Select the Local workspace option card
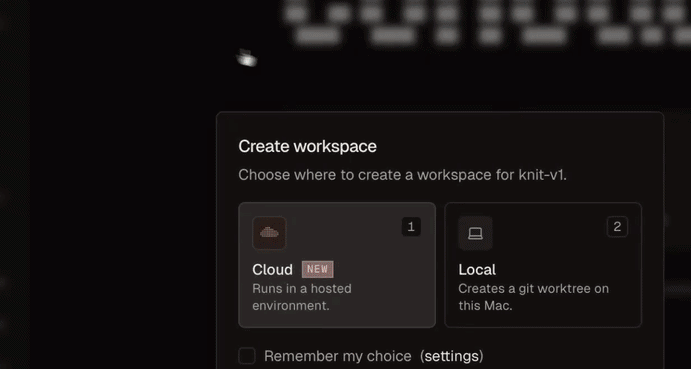This screenshot has height=369, width=691. 543,265
